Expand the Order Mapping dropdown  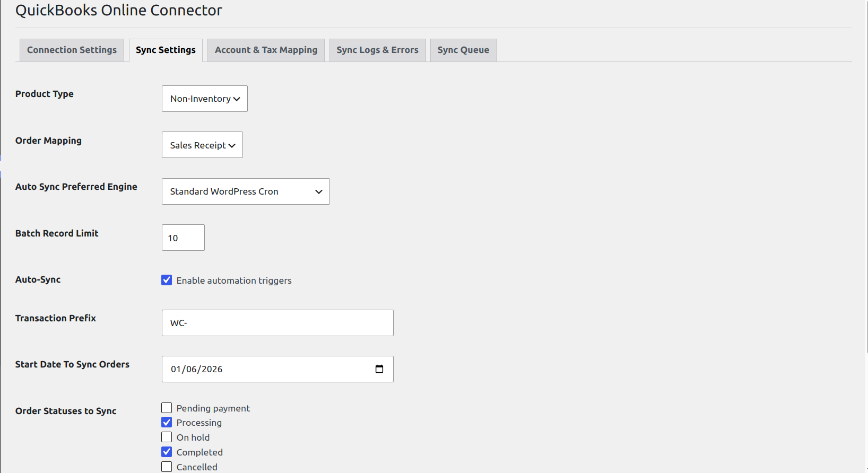point(202,145)
